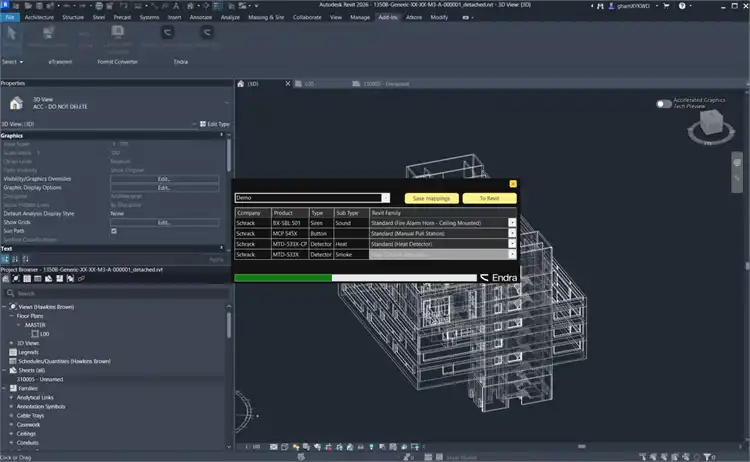This screenshot has height=462, width=750.
Task: Select sheet 310005 - Unnamed in browser
Action: click(x=40, y=379)
